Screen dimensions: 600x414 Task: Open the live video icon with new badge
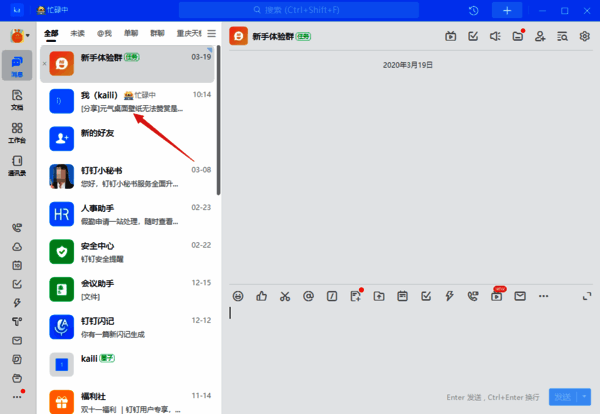click(497, 295)
